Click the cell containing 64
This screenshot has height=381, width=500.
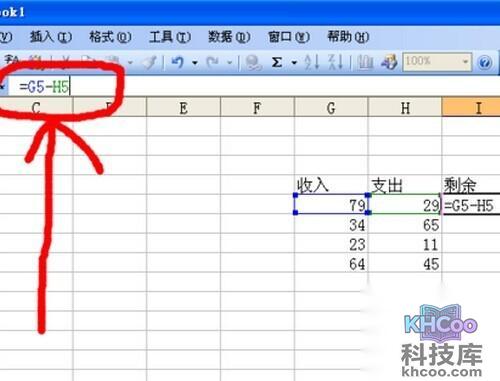click(331, 263)
